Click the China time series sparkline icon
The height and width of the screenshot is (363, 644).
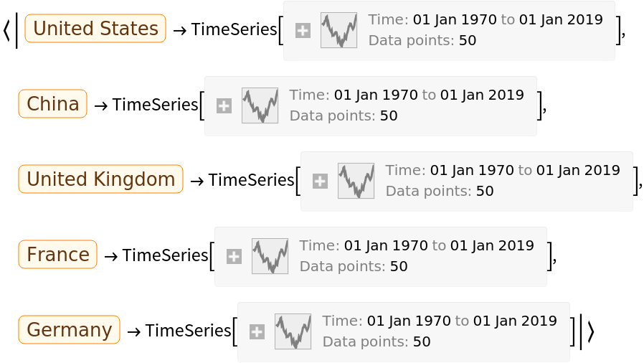260,105
